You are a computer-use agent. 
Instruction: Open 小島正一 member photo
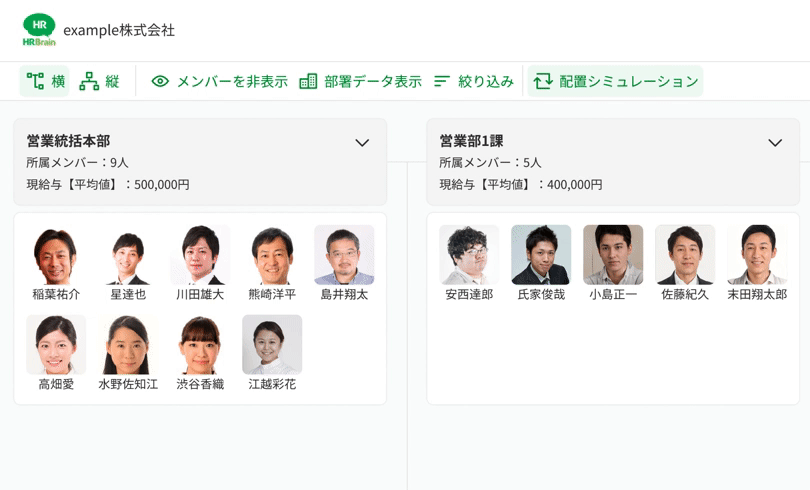613,255
